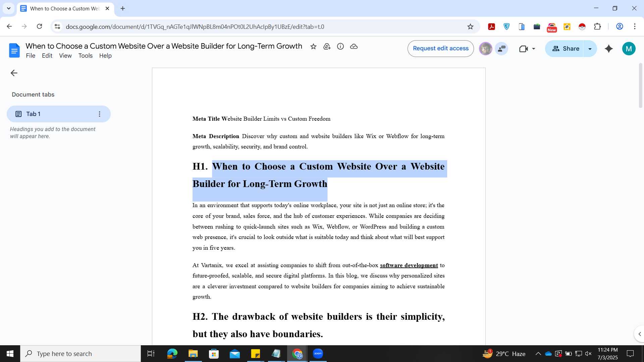Image resolution: width=644 pixels, height=362 pixels.
Task: Launch Microsoft Edge from taskbar
Action: pyautogui.click(x=172, y=354)
